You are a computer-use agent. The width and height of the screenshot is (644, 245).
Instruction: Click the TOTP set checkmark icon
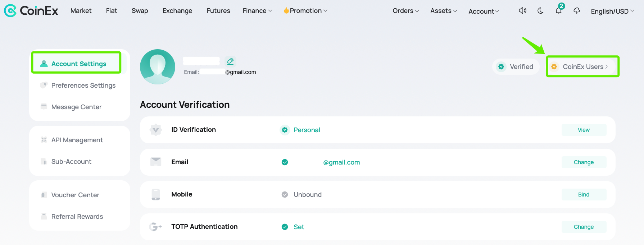point(285,227)
